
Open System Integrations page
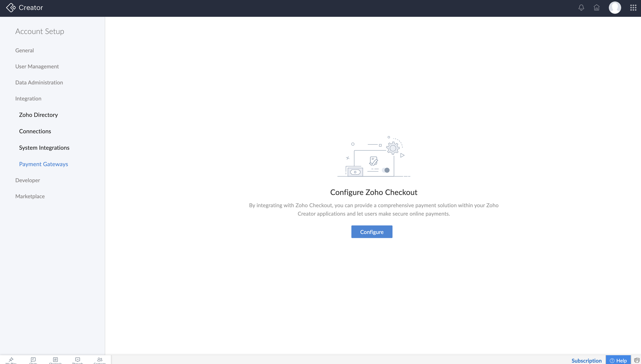click(x=44, y=148)
